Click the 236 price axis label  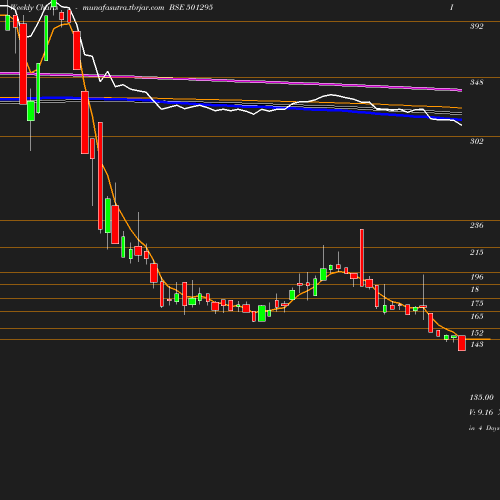click(x=476, y=225)
